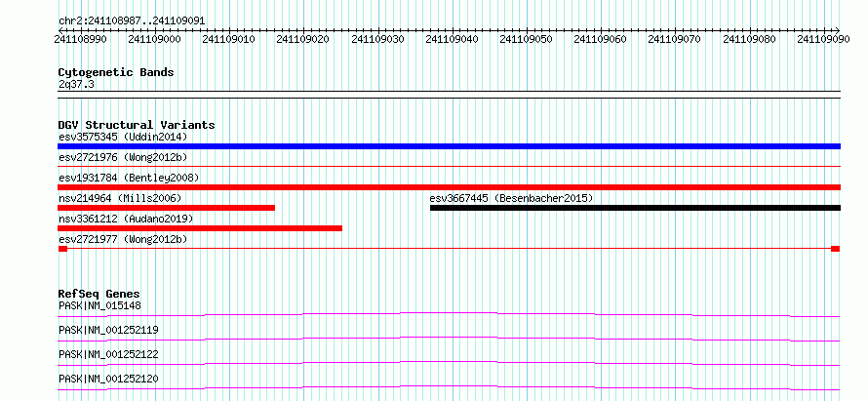
Task: Click the DGV Structural Variants track title
Action: (x=137, y=125)
